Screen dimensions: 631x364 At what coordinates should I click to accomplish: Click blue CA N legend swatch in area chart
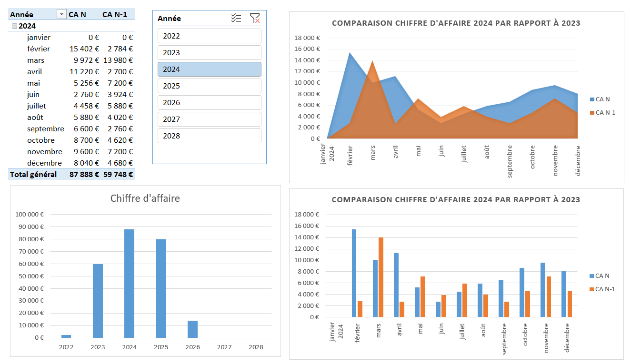(592, 99)
